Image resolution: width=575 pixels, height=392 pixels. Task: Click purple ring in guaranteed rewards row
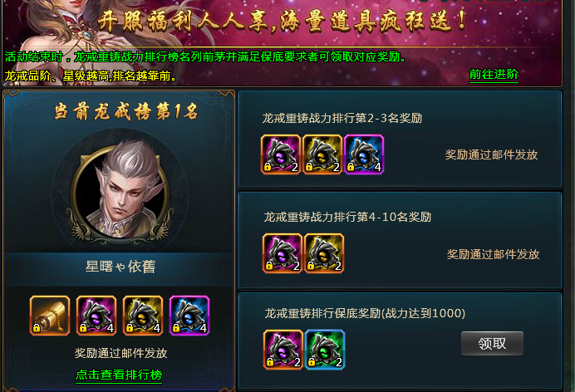point(283,350)
